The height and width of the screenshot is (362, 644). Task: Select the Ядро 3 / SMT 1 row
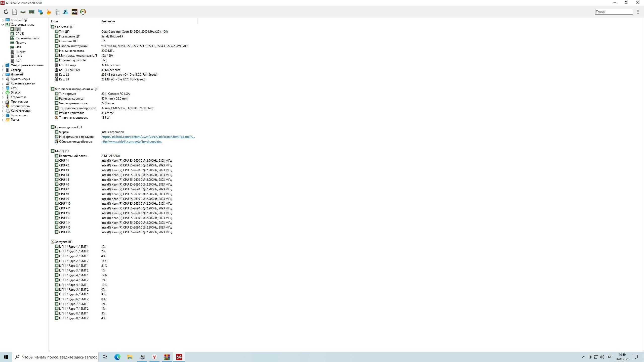pyautogui.click(x=123, y=266)
